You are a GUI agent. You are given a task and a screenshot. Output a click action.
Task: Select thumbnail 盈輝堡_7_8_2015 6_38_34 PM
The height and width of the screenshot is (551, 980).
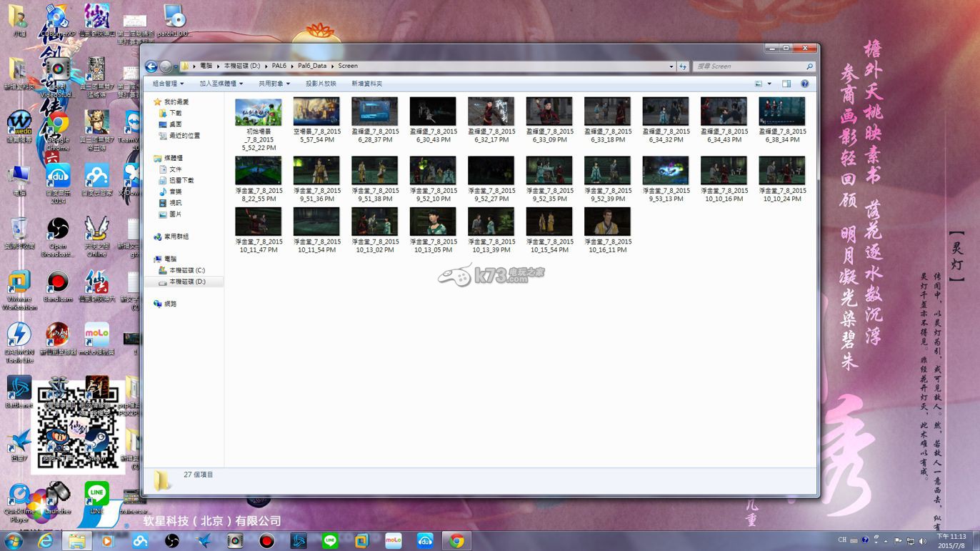click(x=782, y=111)
